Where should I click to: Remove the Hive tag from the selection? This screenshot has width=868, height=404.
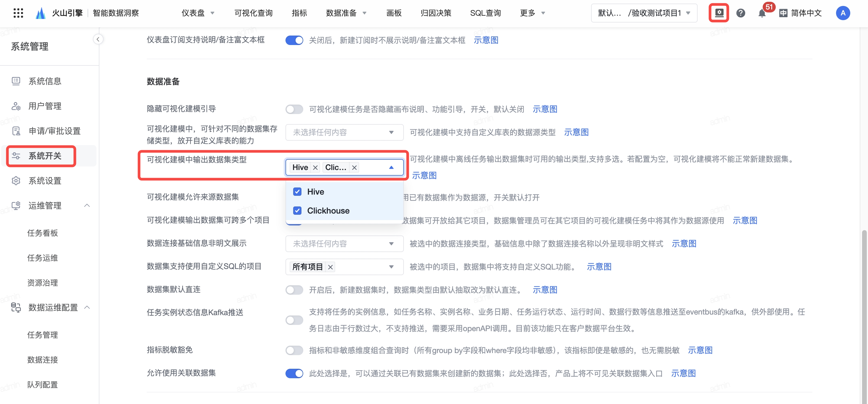[x=315, y=168]
